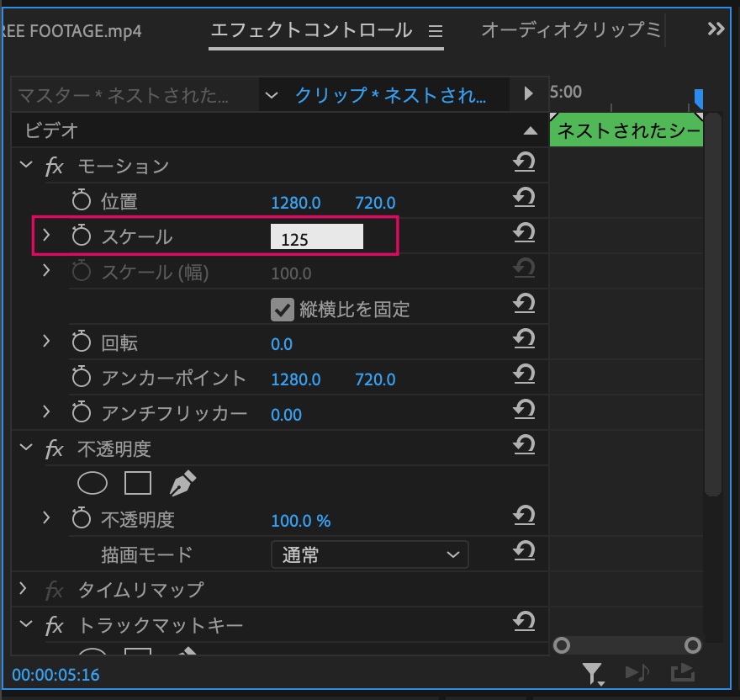The height and width of the screenshot is (700, 740).
Task: Expand the アンチフリッカー parameter
Action: [45, 411]
